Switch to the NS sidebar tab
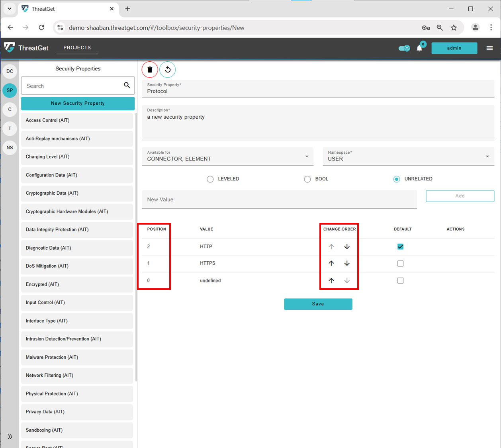The image size is (501, 448). pos(10,147)
